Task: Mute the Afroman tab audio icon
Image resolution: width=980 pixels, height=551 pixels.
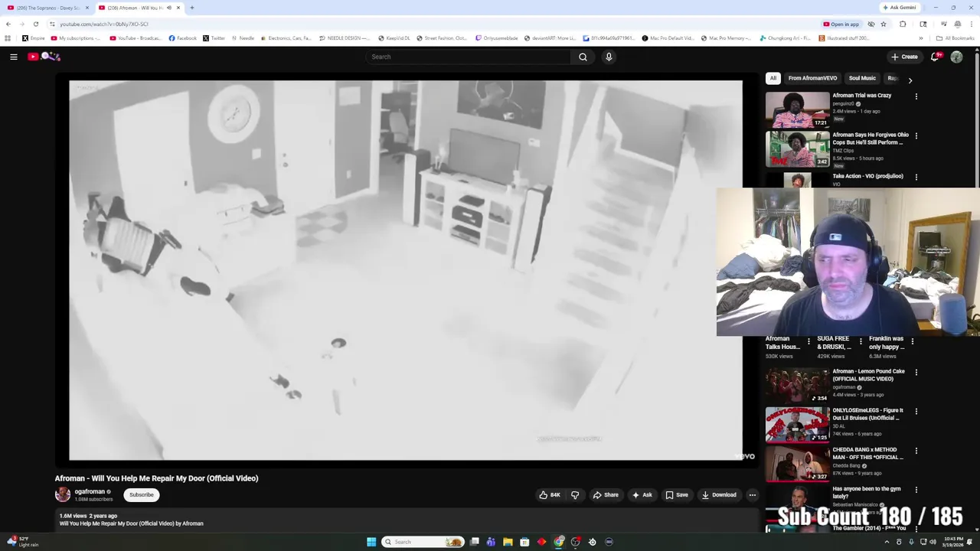Action: point(168,8)
